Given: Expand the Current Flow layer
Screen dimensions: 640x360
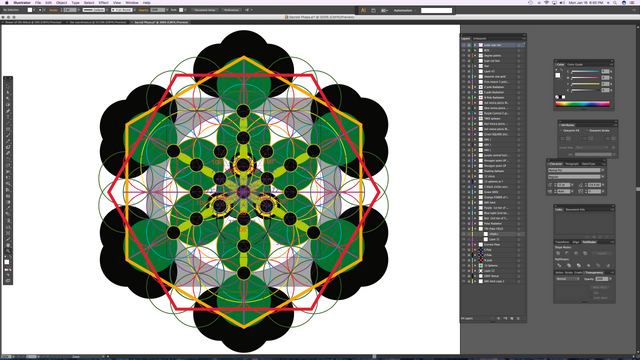Looking at the screenshot, I should pos(475,244).
